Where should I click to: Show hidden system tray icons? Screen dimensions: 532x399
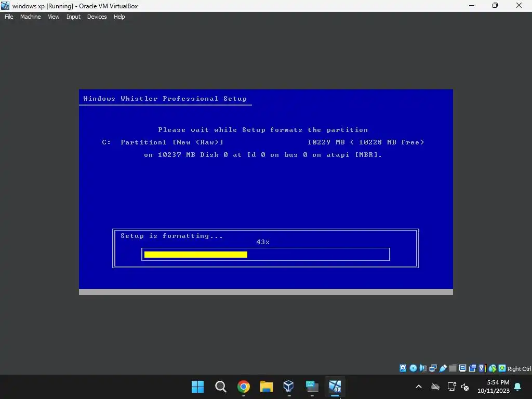[419, 387]
